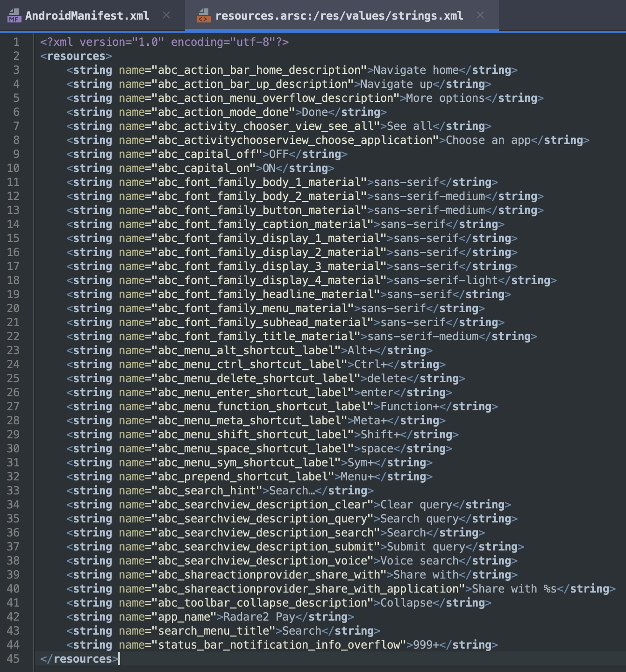Click the "More options" string value

(x=446, y=98)
